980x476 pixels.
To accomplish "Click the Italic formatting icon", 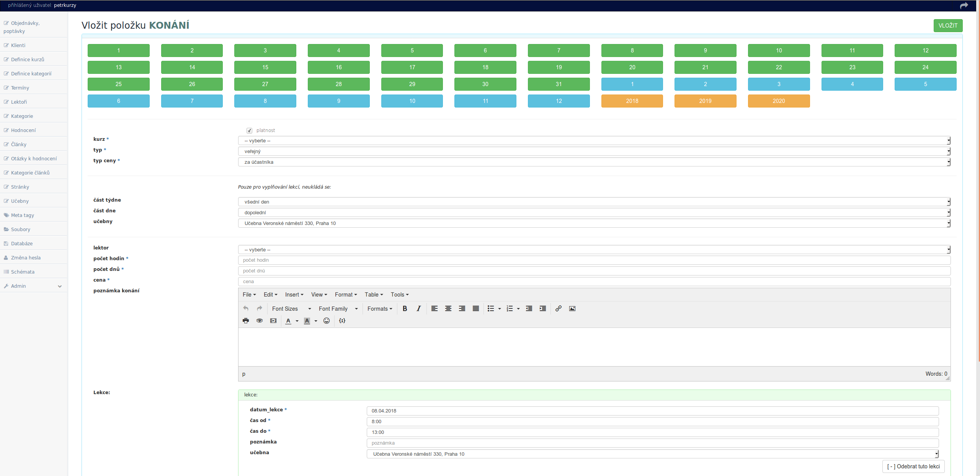I will [418, 308].
